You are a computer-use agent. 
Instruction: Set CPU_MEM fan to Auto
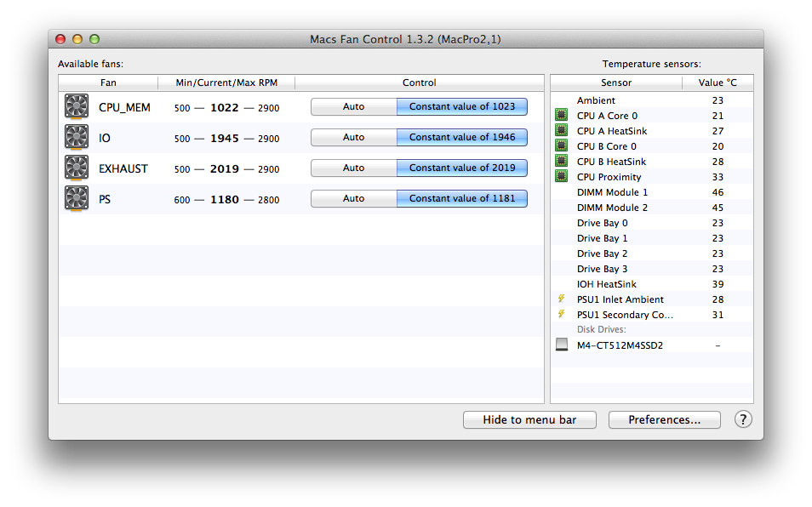[354, 106]
